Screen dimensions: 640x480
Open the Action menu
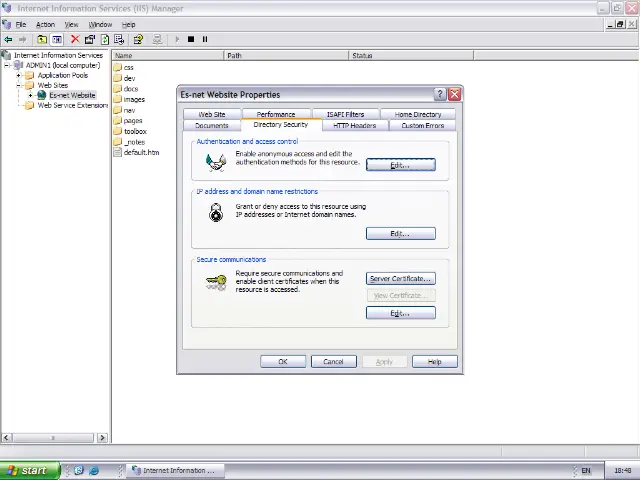[45, 24]
